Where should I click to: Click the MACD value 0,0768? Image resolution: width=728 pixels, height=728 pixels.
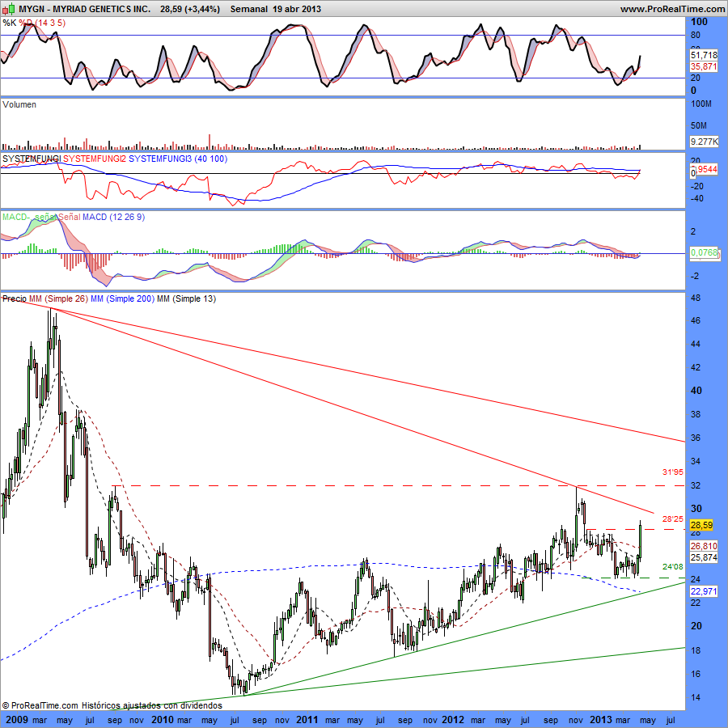[704, 252]
